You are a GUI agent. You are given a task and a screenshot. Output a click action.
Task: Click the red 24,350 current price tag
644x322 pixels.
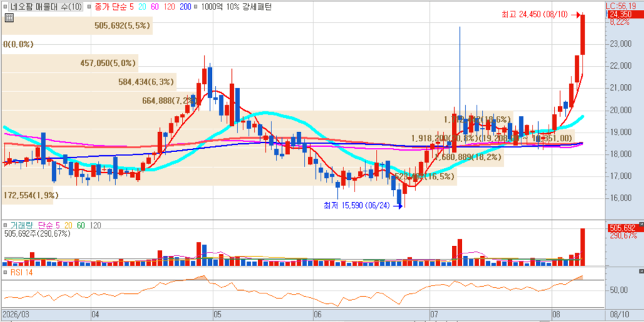coord(625,15)
